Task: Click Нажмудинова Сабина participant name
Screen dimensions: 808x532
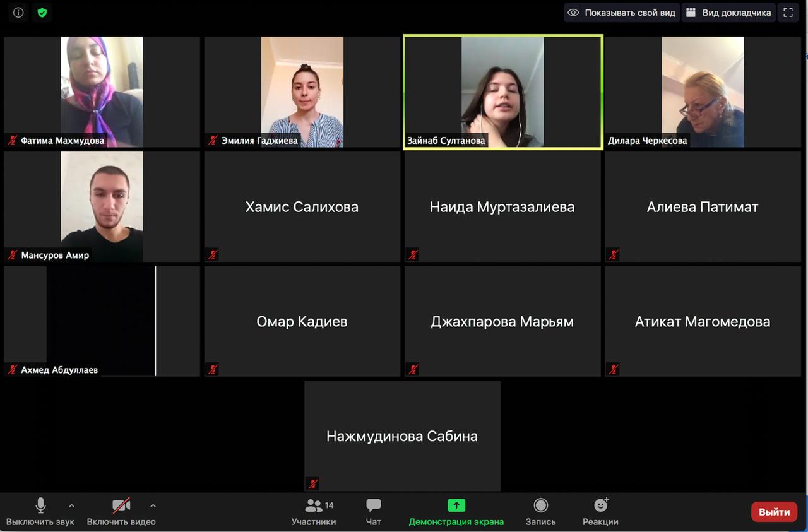Action: pyautogui.click(x=402, y=436)
